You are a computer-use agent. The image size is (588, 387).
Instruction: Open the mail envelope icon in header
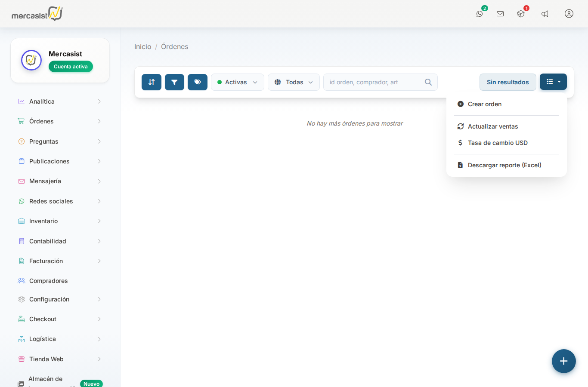[500, 14]
